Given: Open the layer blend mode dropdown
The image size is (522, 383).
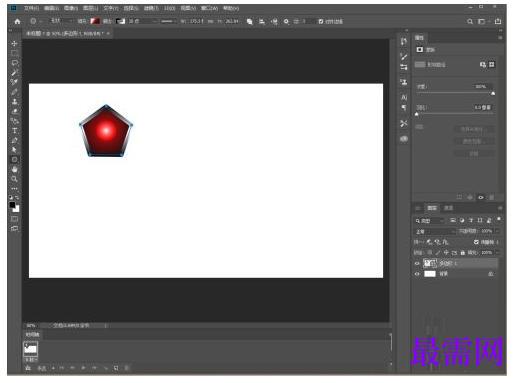Looking at the screenshot, I should [435, 231].
